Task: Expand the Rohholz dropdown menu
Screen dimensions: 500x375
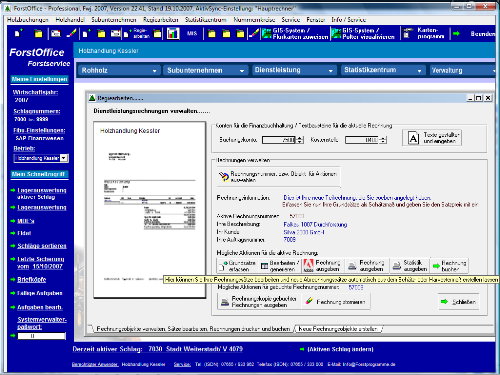Action: coord(119,70)
